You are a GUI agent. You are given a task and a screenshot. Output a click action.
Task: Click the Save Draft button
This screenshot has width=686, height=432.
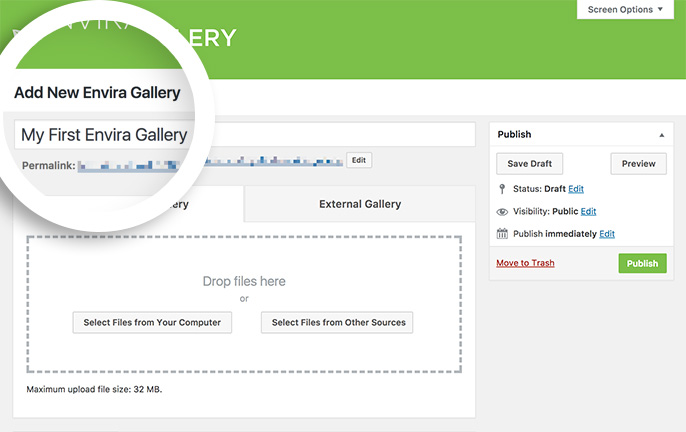pyautogui.click(x=529, y=164)
